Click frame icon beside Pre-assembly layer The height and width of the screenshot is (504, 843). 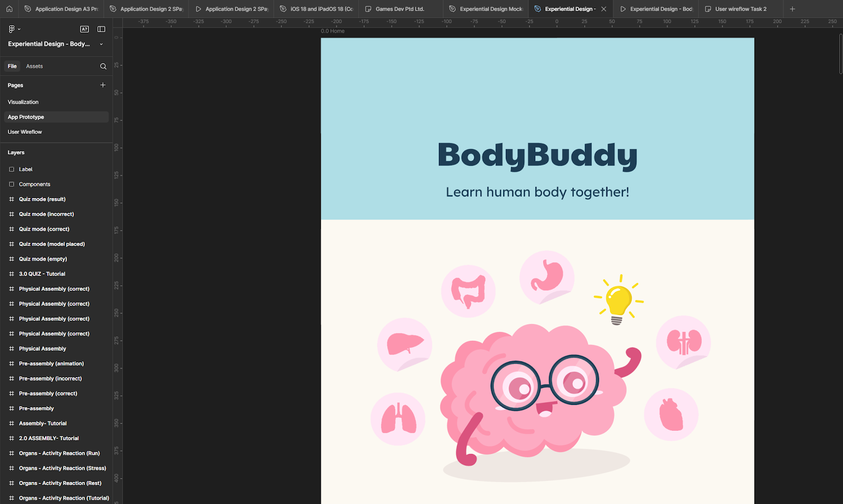(x=12, y=409)
